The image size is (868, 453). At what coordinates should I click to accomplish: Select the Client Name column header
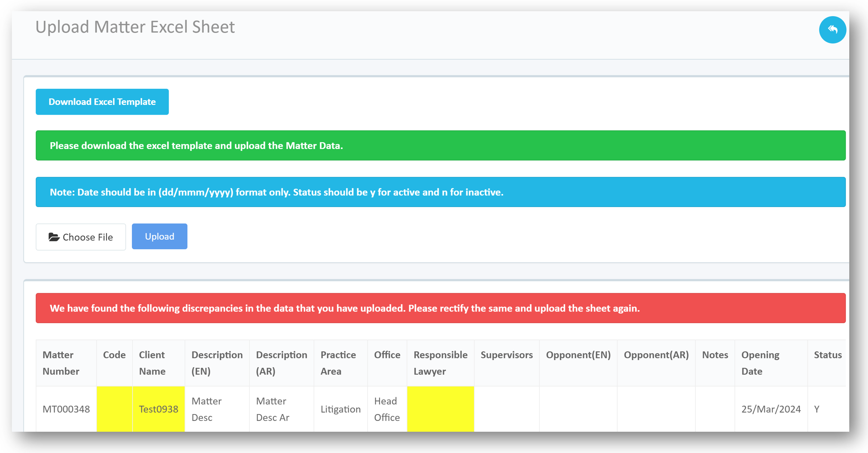[152, 363]
